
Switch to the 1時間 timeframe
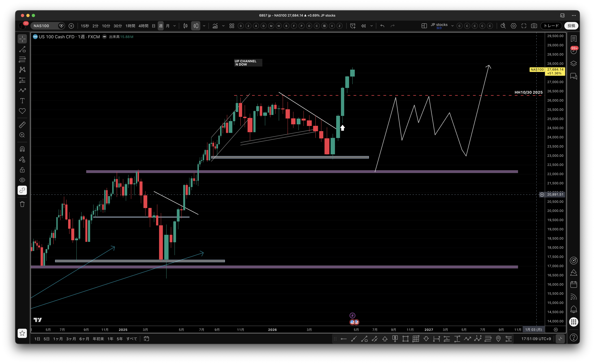[130, 26]
